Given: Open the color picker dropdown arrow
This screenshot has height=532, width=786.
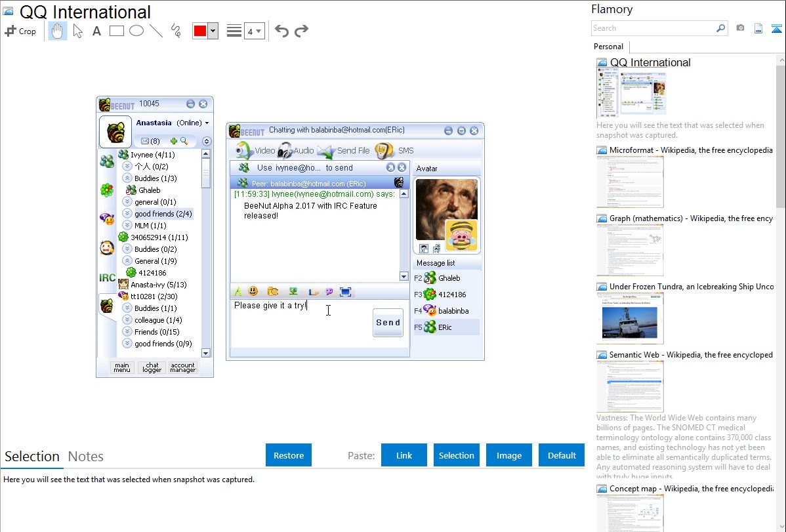Looking at the screenshot, I should click(x=213, y=31).
